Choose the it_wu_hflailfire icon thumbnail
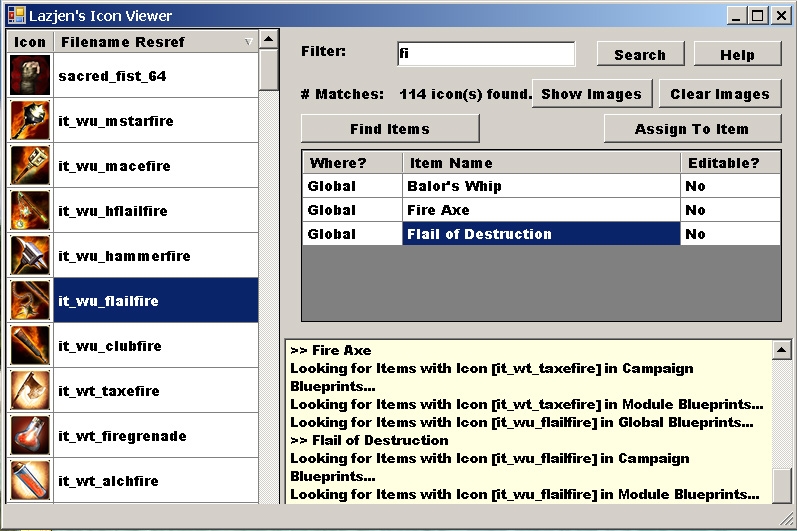The width and height of the screenshot is (797, 531). click(x=30, y=211)
